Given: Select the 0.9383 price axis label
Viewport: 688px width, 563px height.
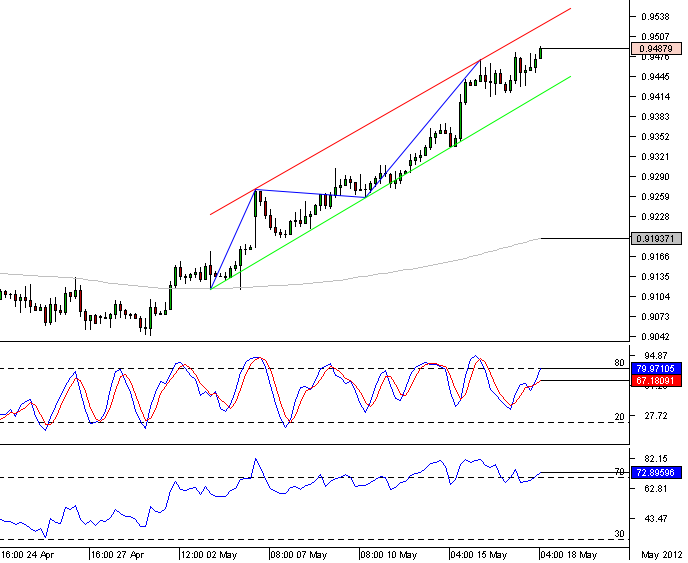Looking at the screenshot, I should click(x=656, y=117).
